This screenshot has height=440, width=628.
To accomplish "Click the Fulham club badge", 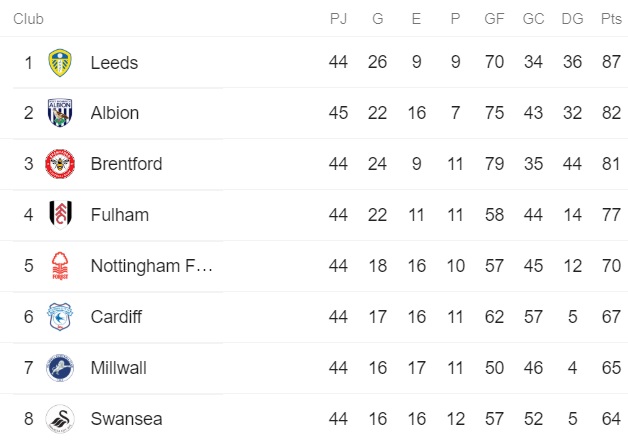I will (60, 215).
